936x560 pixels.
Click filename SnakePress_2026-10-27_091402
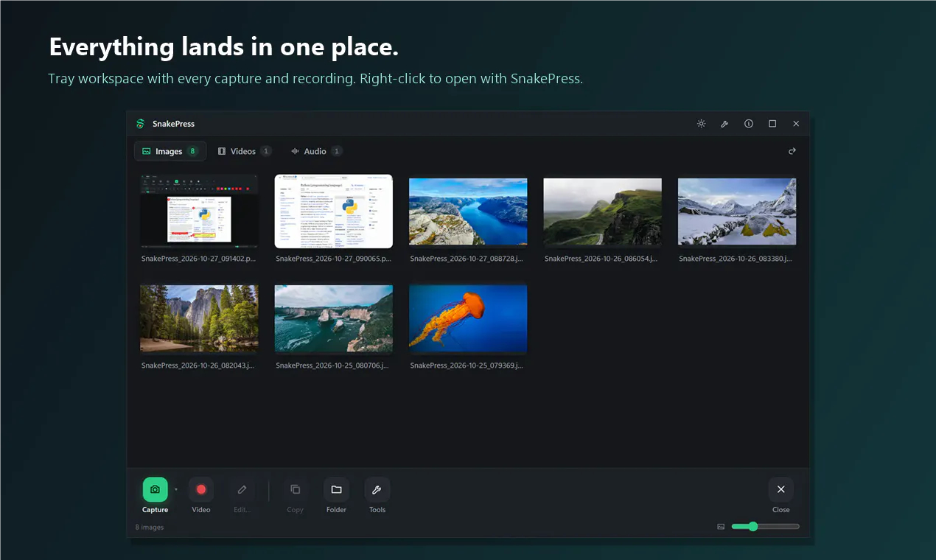(x=199, y=259)
